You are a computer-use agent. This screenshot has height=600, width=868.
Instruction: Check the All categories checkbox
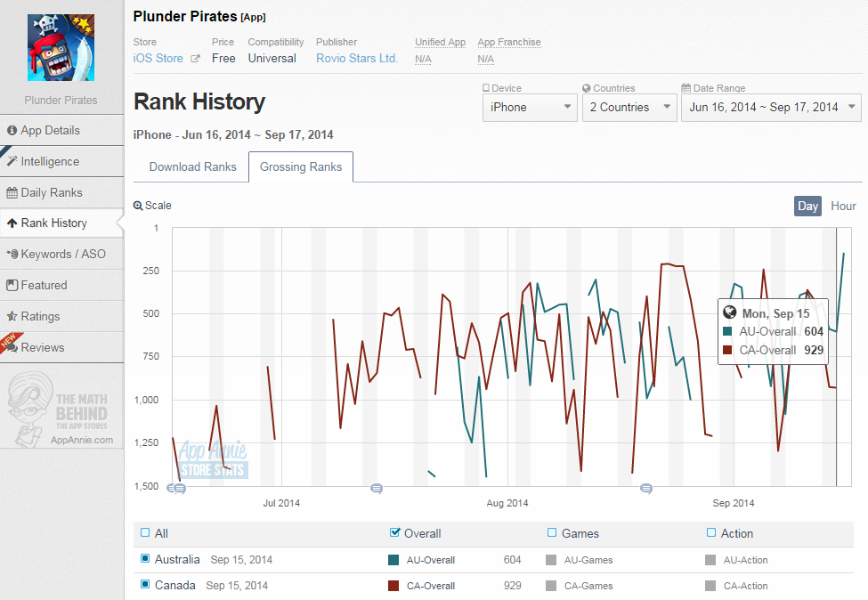point(145,532)
